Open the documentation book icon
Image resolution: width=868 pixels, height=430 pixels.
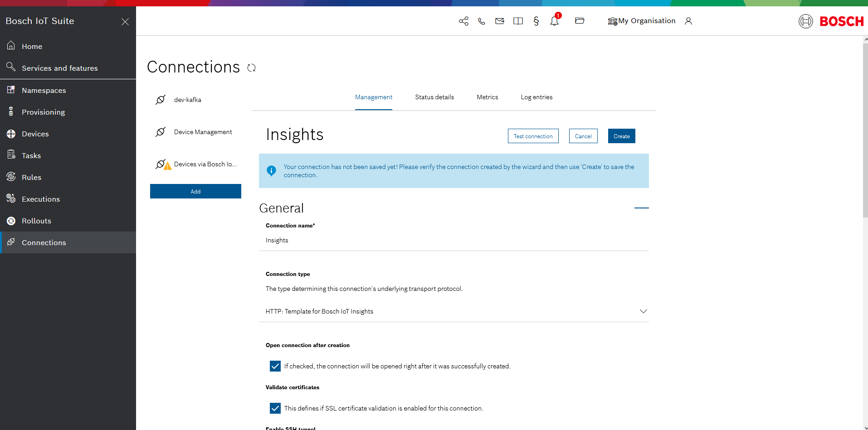pos(518,21)
